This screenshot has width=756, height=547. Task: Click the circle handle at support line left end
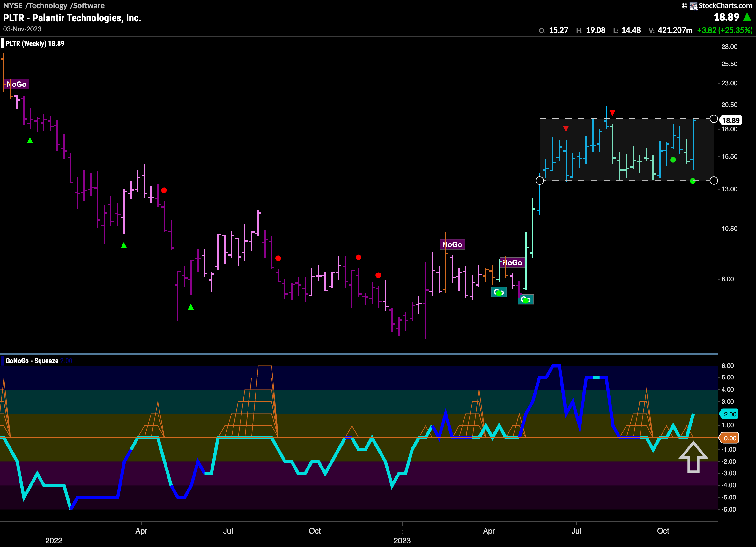pyautogui.click(x=540, y=181)
